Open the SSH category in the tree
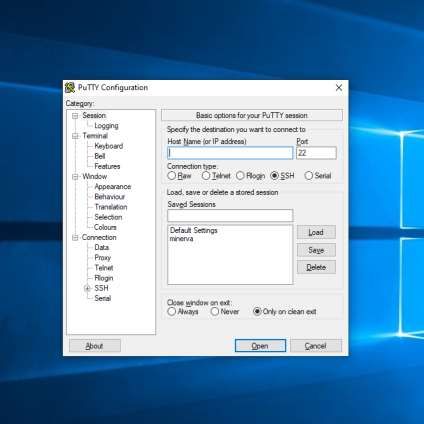 click(x=101, y=288)
